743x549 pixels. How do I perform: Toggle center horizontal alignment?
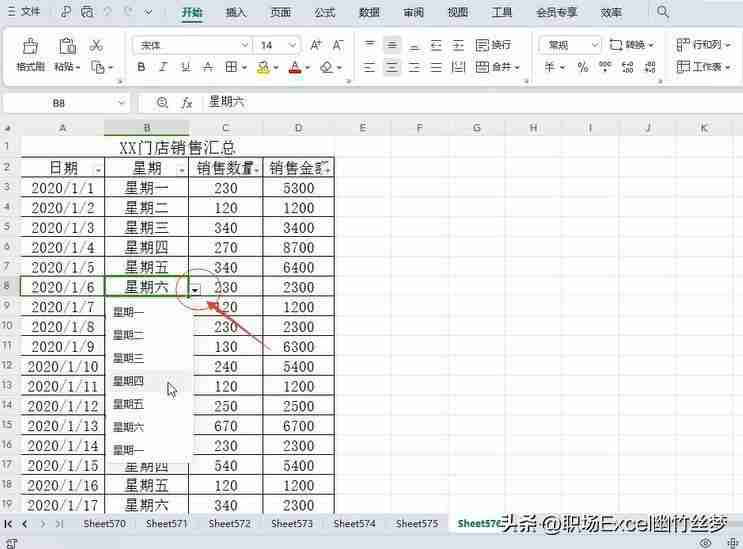tap(391, 67)
